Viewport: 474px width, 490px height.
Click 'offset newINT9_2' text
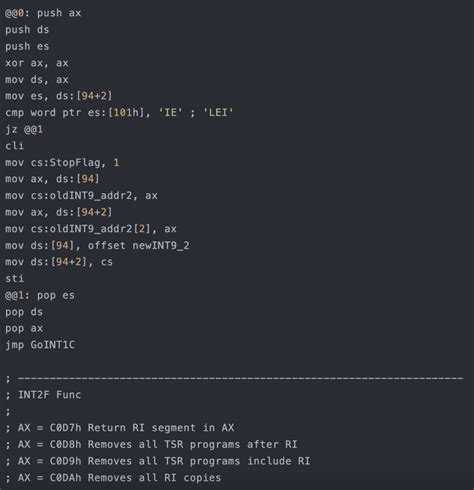(139, 246)
